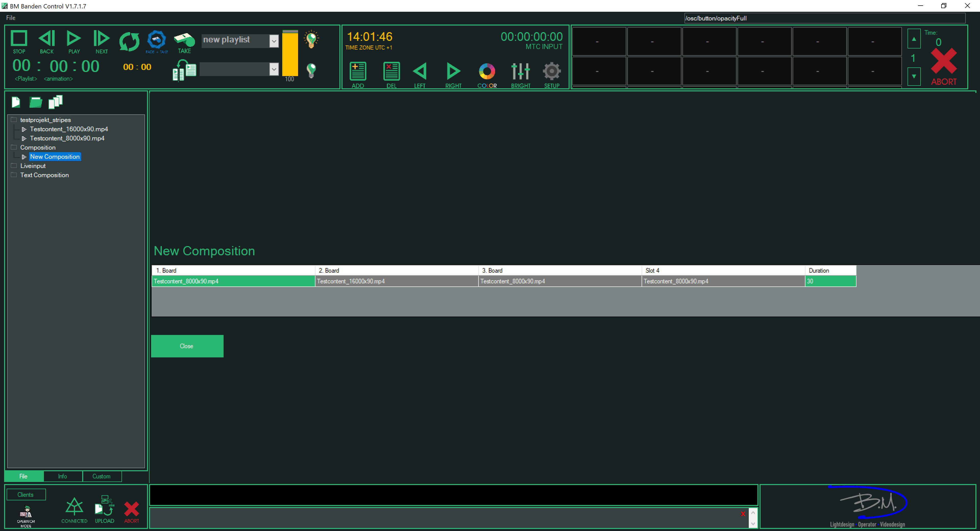
Task: Click the ADD playlist entry icon
Action: click(358, 71)
